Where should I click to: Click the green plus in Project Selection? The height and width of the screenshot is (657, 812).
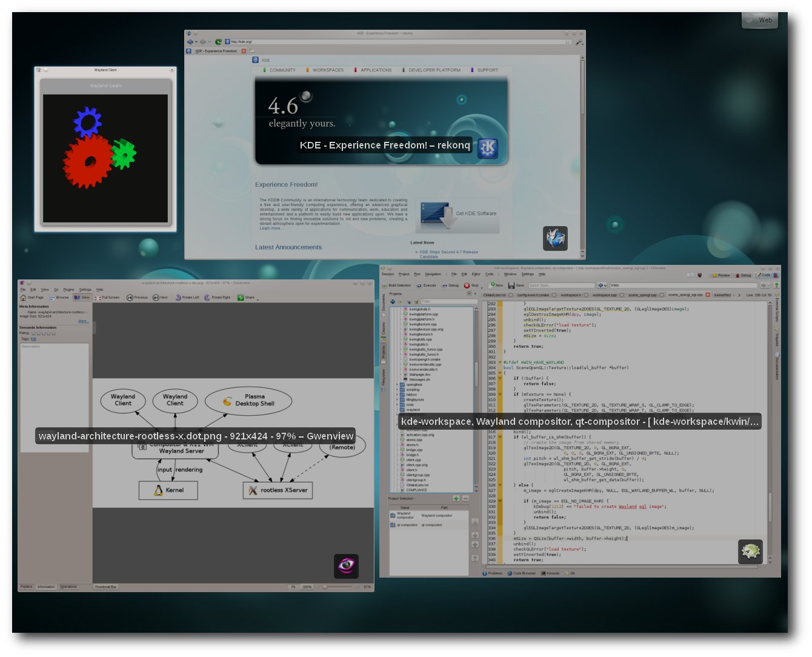tap(456, 499)
